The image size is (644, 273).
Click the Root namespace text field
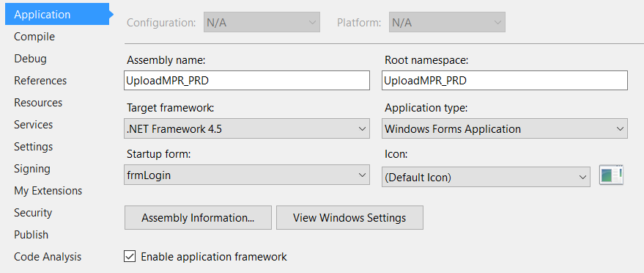coord(504,81)
